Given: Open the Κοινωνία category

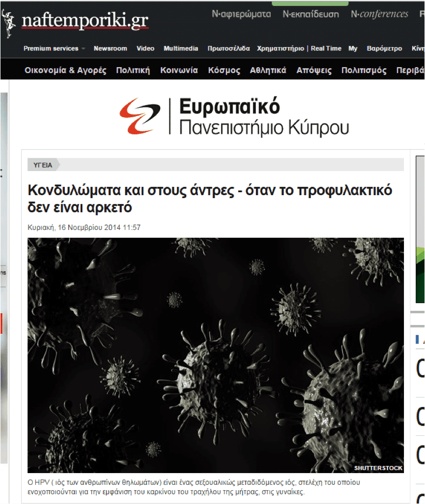Looking at the screenshot, I should coord(179,71).
